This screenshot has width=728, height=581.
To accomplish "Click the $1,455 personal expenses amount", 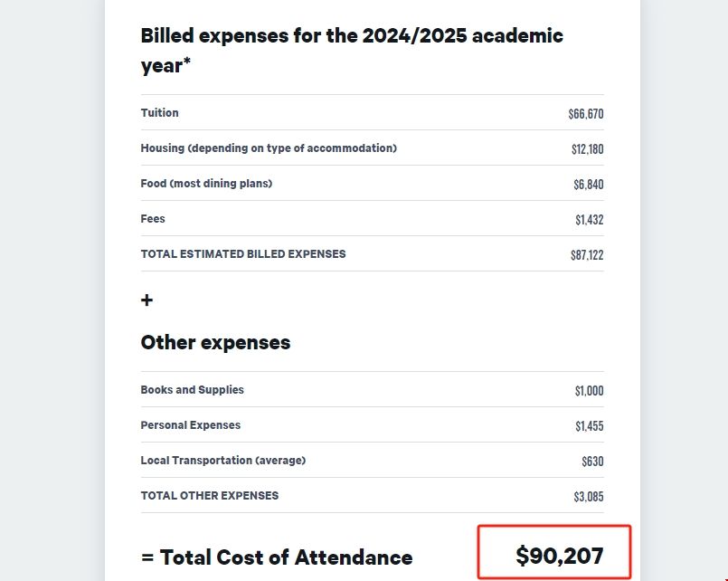I will [589, 426].
